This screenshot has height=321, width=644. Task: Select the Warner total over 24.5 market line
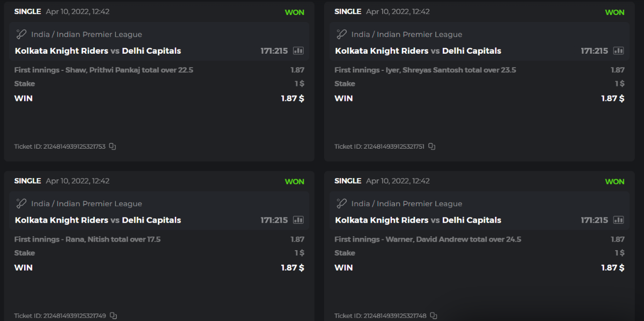(x=428, y=239)
